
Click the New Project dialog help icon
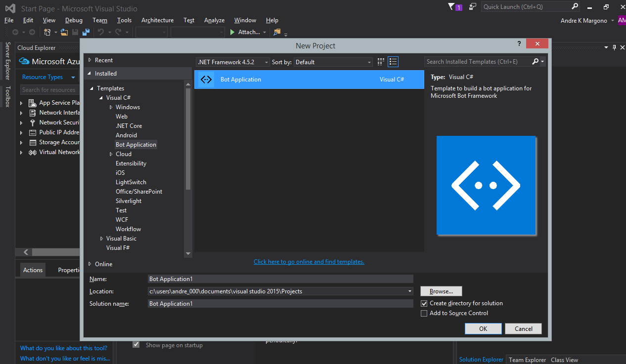pos(519,44)
